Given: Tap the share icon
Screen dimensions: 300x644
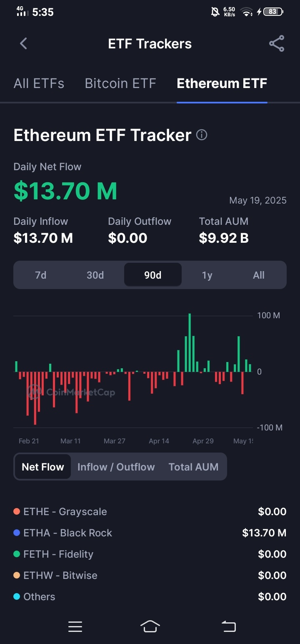Looking at the screenshot, I should [277, 43].
